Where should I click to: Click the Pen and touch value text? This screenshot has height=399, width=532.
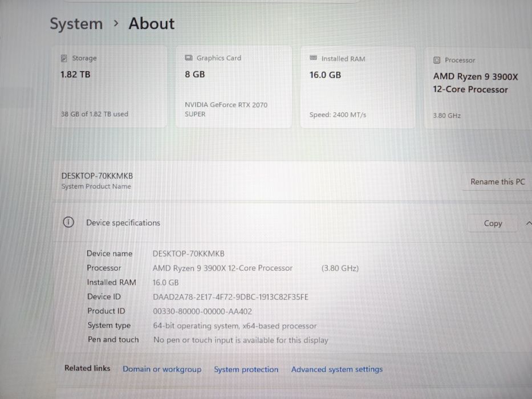241,340
